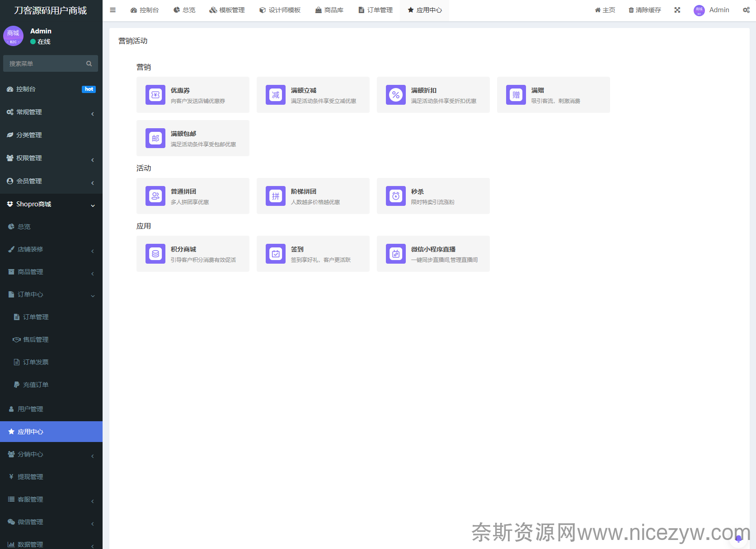Viewport: 756px width, 549px height.
Task: Open the 优惠券 coupon icon
Action: click(x=155, y=95)
